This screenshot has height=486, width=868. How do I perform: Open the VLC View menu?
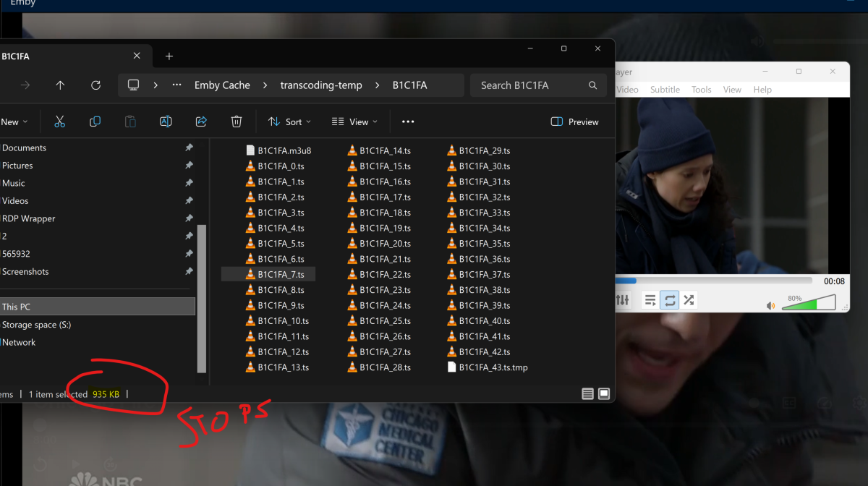[x=732, y=90]
